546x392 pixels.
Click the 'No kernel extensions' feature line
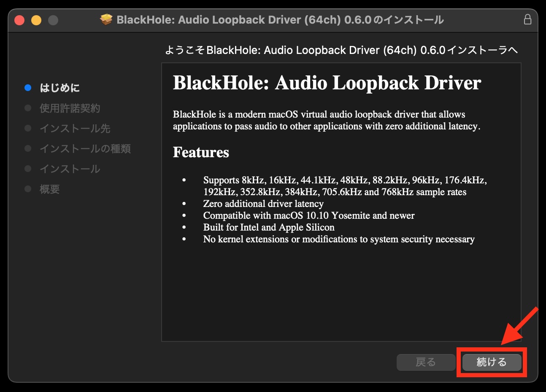point(339,239)
